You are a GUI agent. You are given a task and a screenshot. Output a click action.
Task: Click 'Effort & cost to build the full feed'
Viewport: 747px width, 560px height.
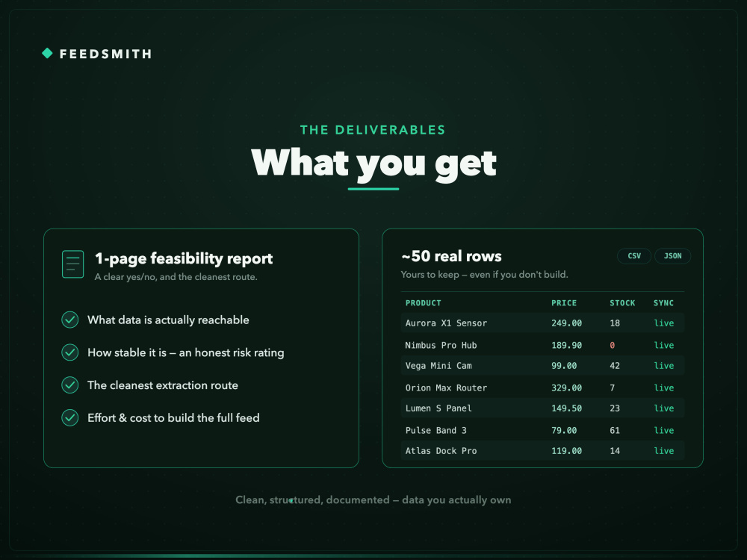point(173,417)
